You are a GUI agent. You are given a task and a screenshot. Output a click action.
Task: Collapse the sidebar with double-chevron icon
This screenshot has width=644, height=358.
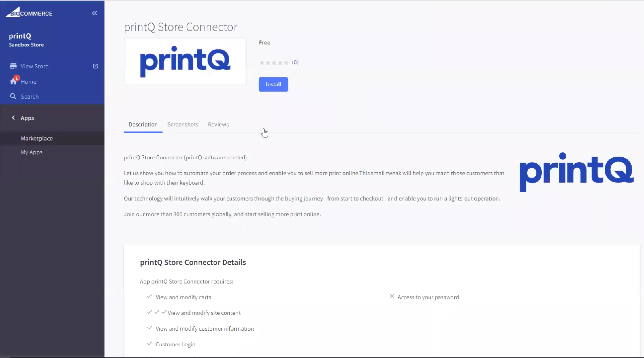click(94, 13)
